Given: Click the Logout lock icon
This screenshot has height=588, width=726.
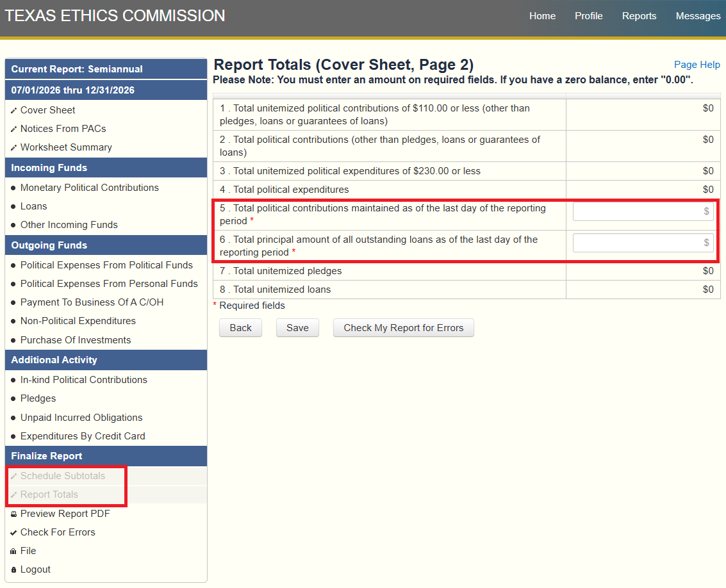Looking at the screenshot, I should click(13, 570).
